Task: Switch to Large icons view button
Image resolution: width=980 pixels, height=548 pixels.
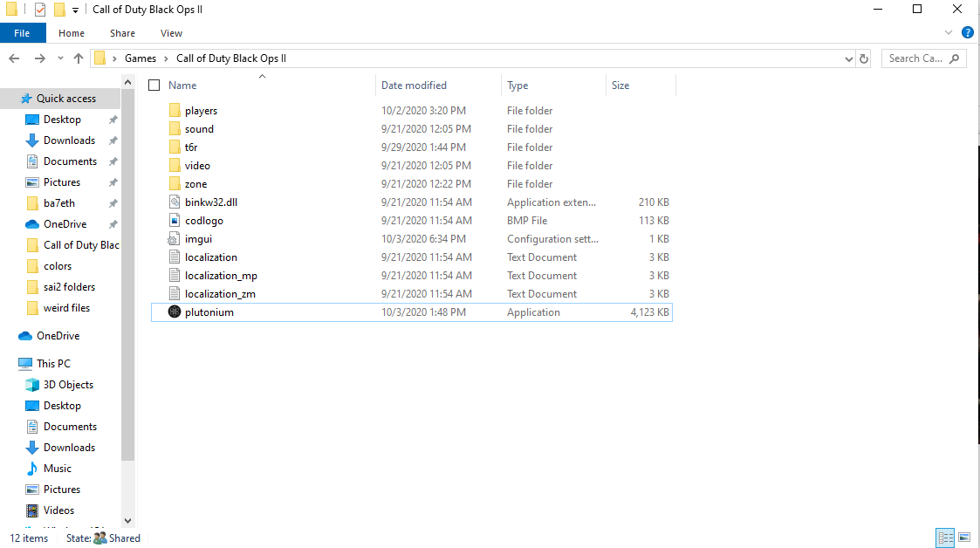Action: tap(964, 538)
